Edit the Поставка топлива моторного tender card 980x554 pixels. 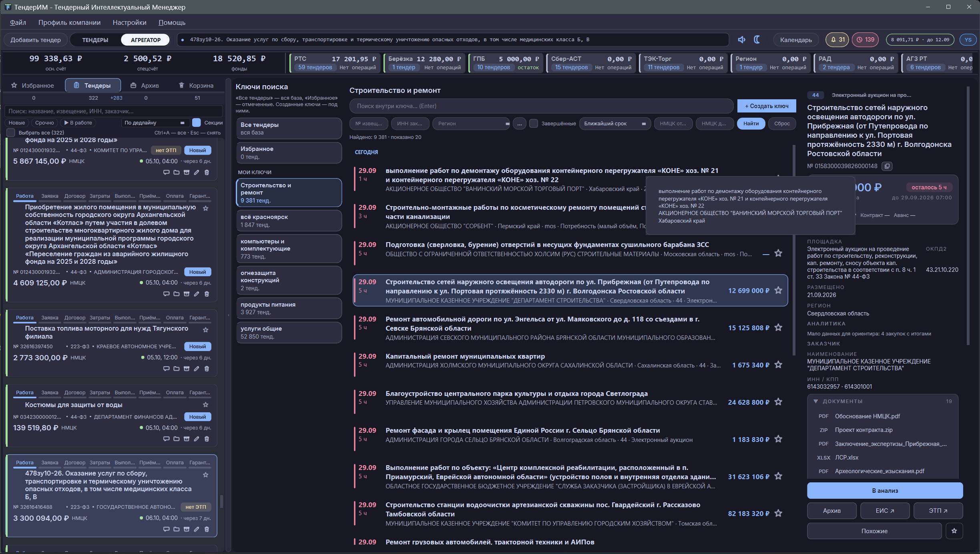[197, 369]
